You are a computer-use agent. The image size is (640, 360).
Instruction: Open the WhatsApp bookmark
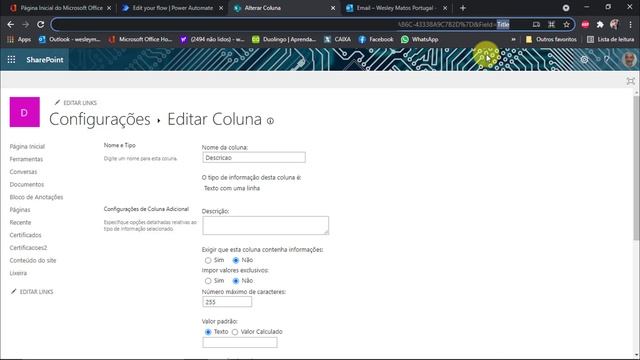(420, 40)
